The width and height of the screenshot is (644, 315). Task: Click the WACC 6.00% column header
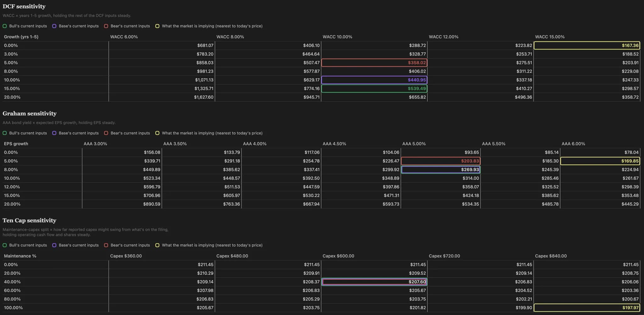pos(124,37)
